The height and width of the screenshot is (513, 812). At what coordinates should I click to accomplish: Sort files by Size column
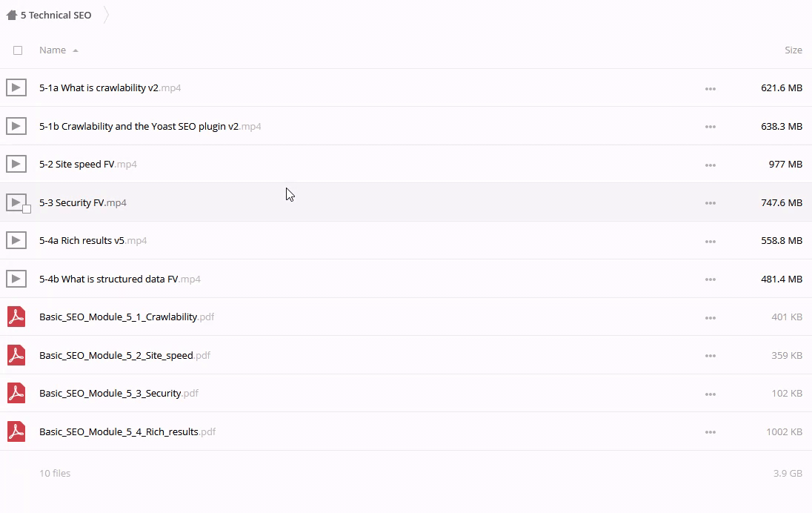pyautogui.click(x=793, y=50)
